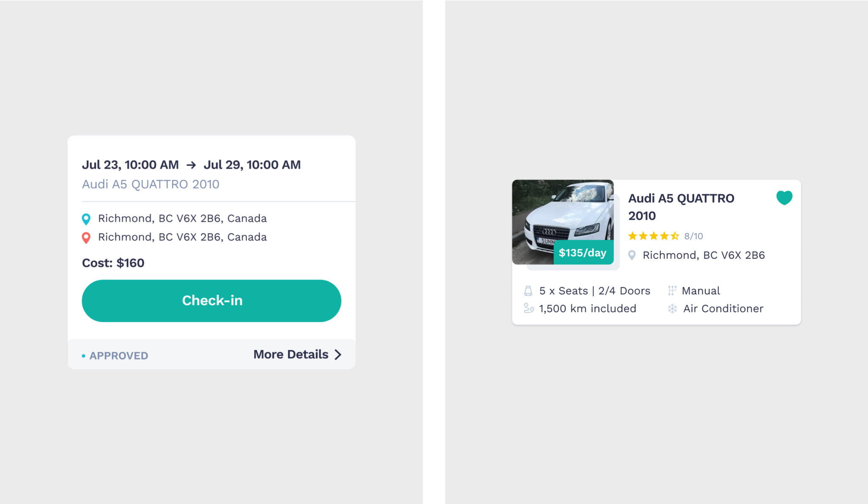
Task: Click the gray pin beside Richmond, BC V6X 2B6
Action: (632, 255)
